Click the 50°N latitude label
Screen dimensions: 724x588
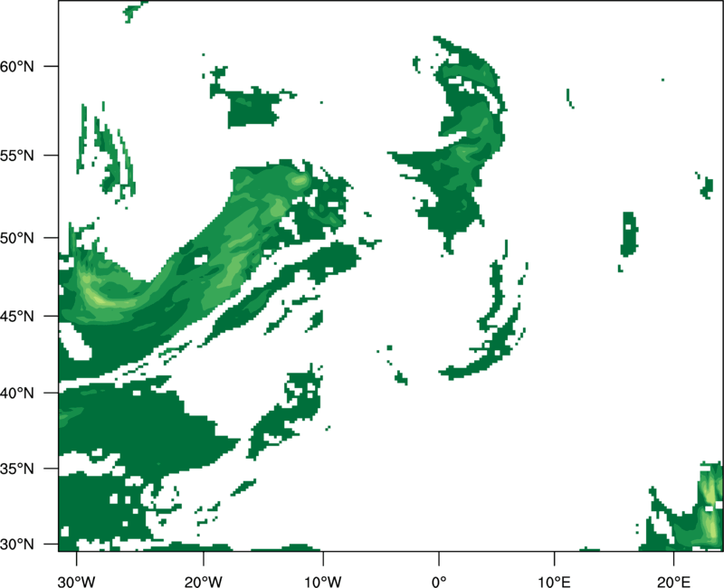17,238
